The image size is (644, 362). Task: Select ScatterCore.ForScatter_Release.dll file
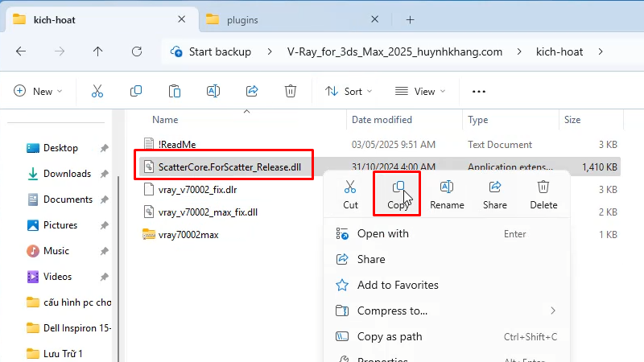point(229,167)
